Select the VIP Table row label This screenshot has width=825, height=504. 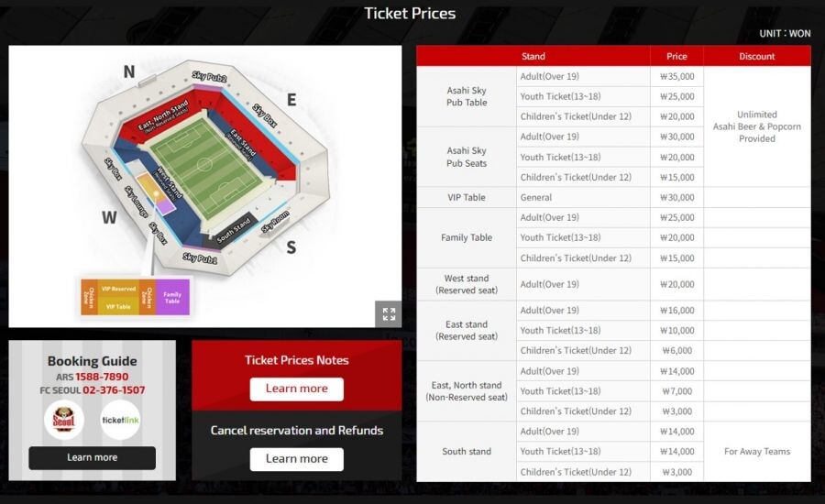(467, 197)
